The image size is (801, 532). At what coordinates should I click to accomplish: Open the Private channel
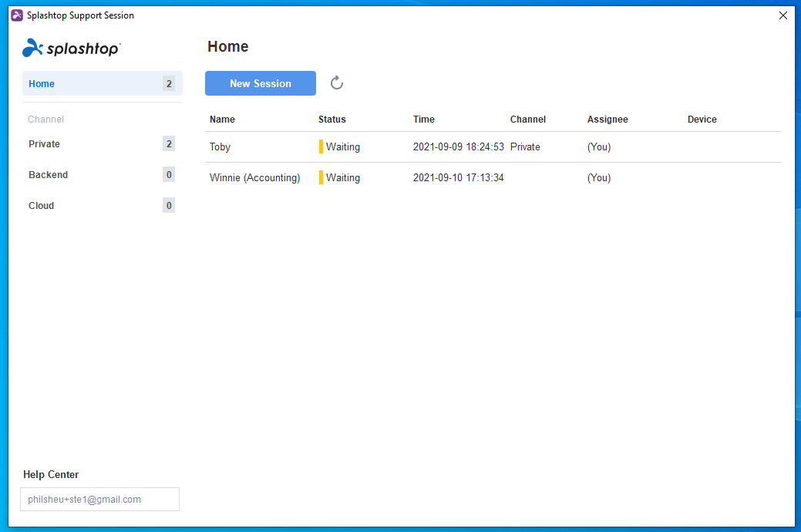[103, 143]
